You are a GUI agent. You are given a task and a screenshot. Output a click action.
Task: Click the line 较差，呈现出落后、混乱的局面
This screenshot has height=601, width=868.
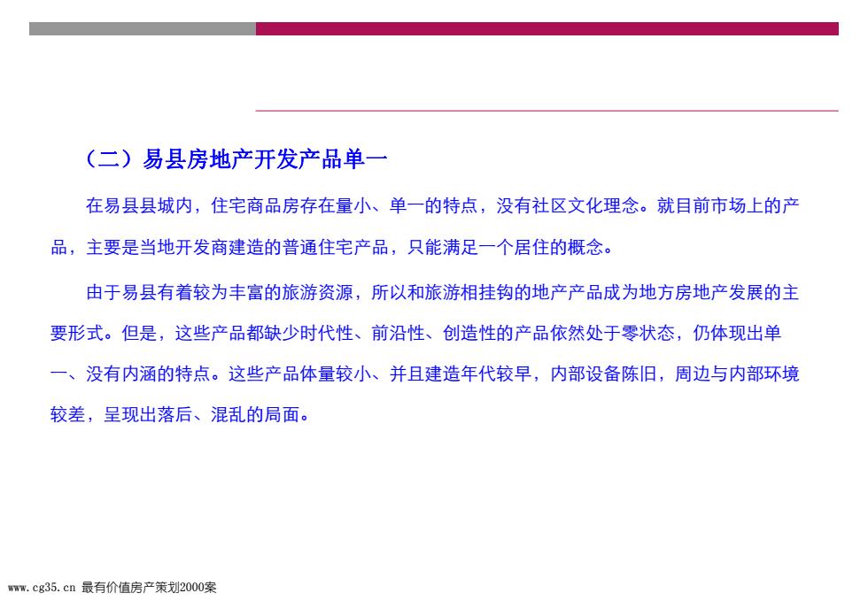[x=180, y=414]
